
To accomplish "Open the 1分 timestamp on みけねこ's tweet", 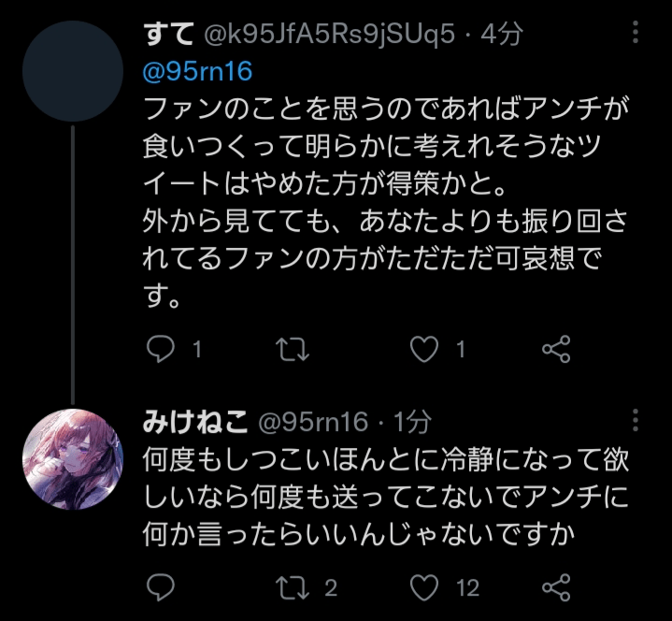I will click(x=411, y=422).
